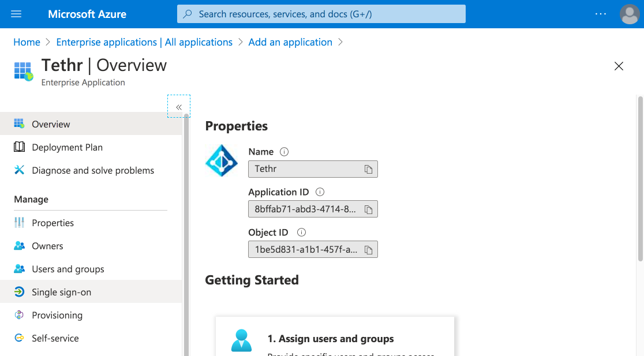Copy the Application ID value
Screen dimensions: 644x356
[x=369, y=209]
